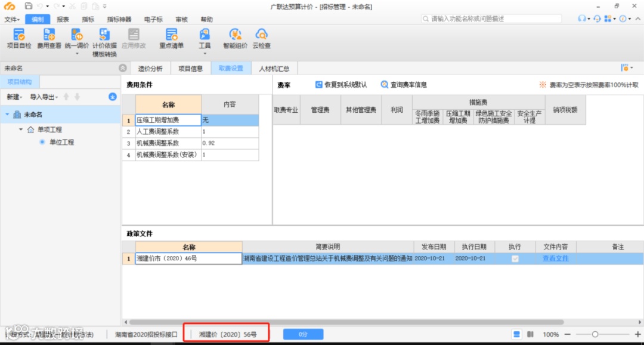This screenshot has height=345, width=644.
Task: Switch to the 审核 ribbon tab
Action: click(181, 19)
